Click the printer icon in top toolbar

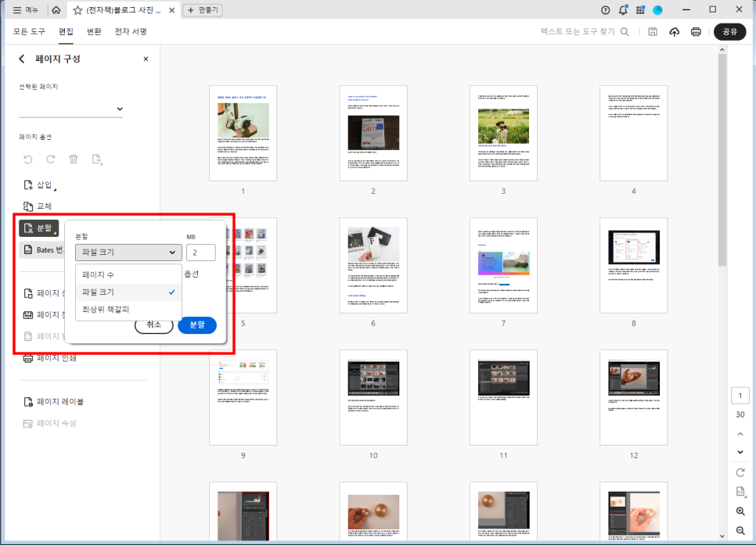pyautogui.click(x=696, y=32)
